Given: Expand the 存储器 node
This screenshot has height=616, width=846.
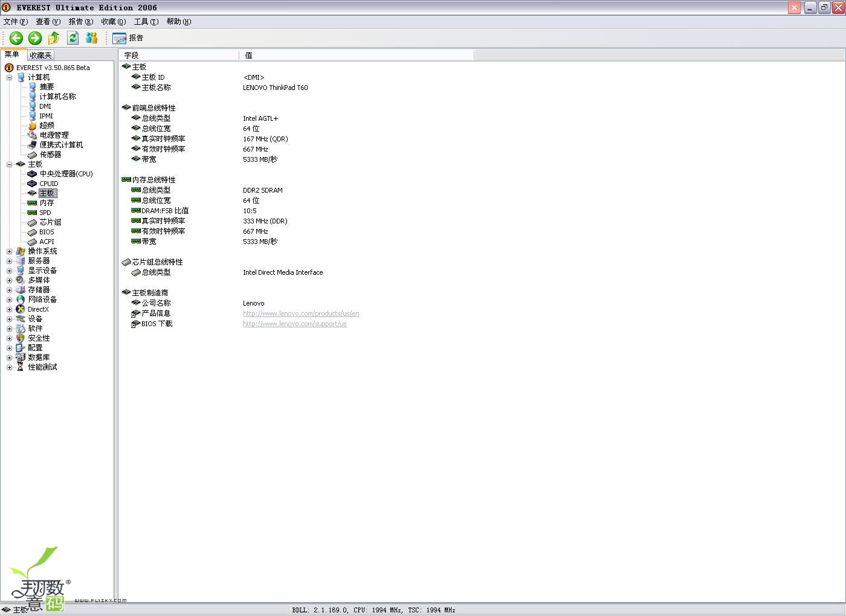Looking at the screenshot, I should 9,290.
